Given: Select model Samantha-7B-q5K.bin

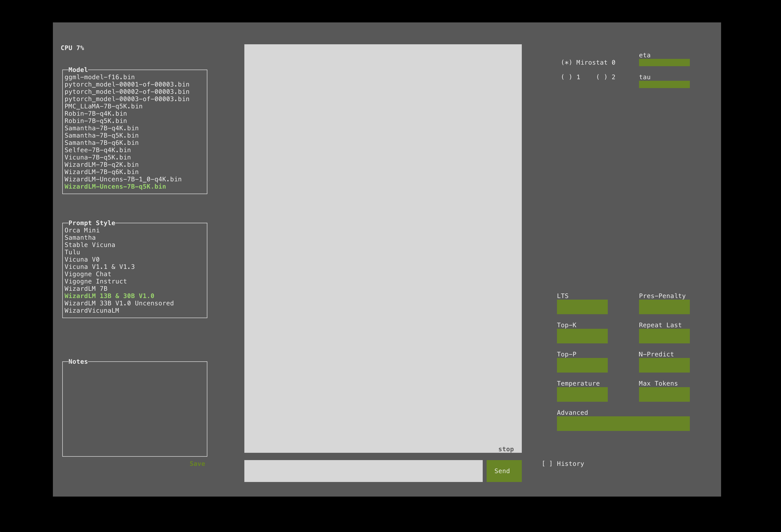Looking at the screenshot, I should (x=102, y=135).
